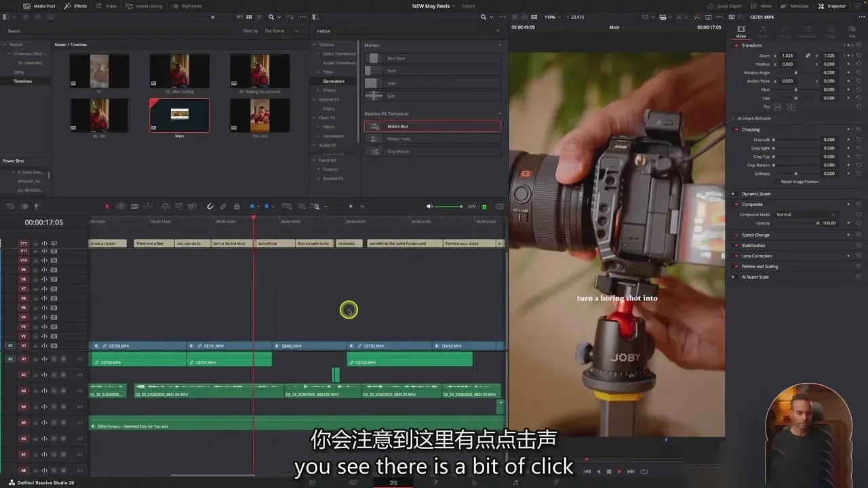The height and width of the screenshot is (488, 868).
Task: Switch media pool to thumbnail grid view
Action: [x=249, y=17]
